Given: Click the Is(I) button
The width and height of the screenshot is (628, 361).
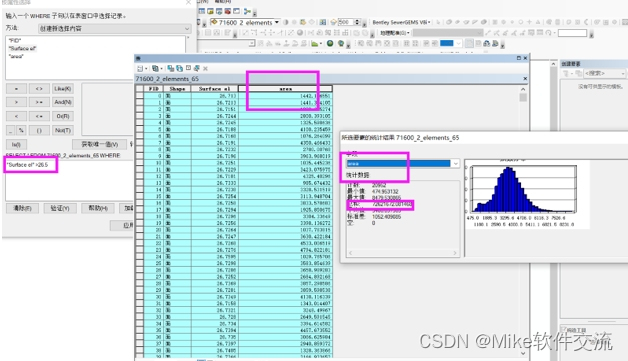Looking at the screenshot, I should (x=16, y=144).
